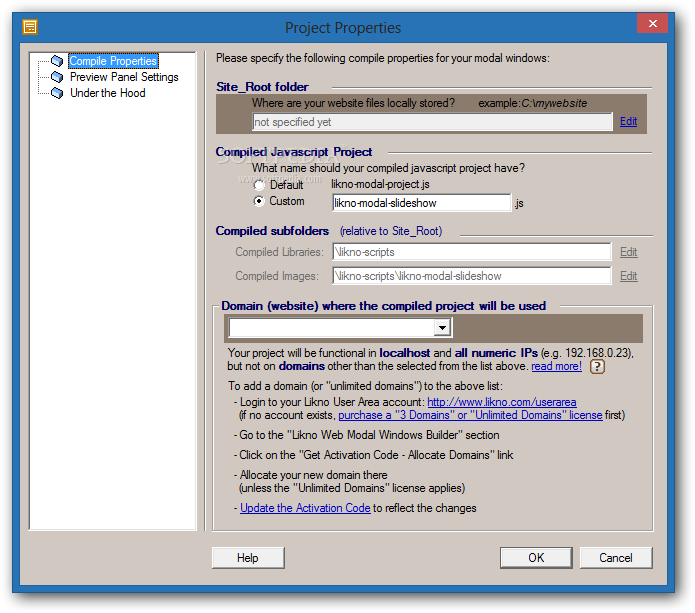Open the domain selection dropdown
The image size is (695, 613).
pyautogui.click(x=442, y=328)
